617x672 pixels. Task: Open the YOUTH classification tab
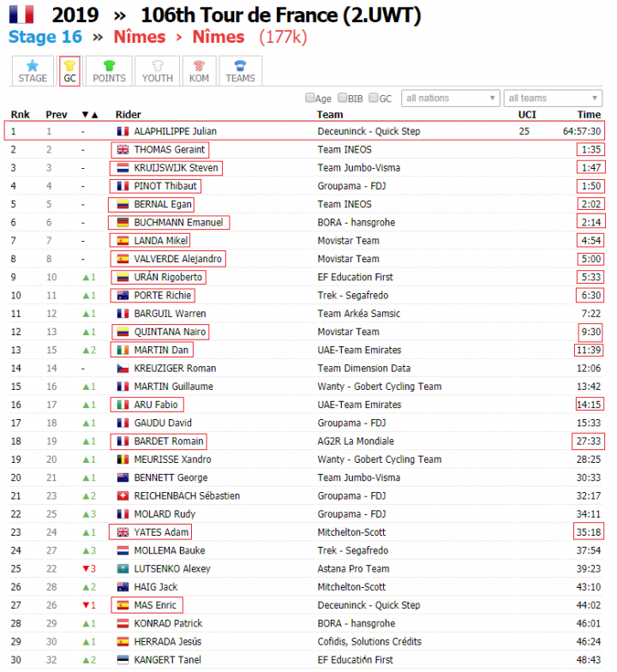158,71
